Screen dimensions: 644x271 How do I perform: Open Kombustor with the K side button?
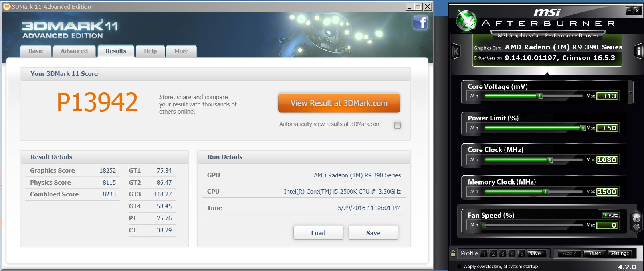456,51
